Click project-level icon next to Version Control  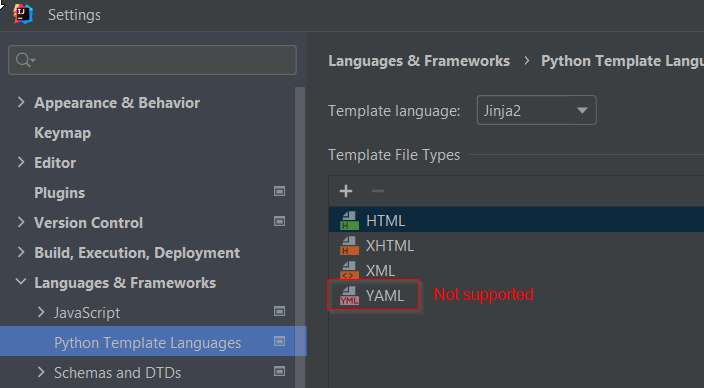point(279,221)
